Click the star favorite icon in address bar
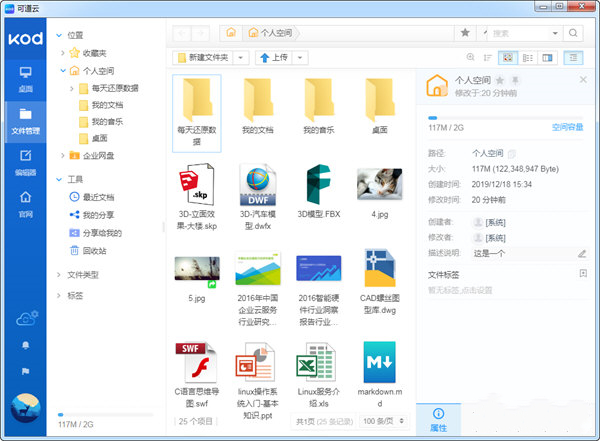This screenshot has width=600, height=441. pos(465,33)
